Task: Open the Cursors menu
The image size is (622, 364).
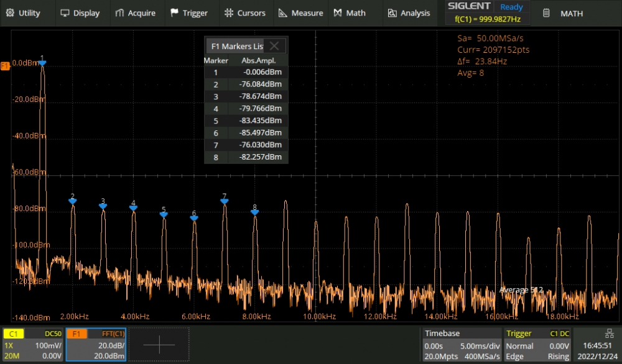Action: click(244, 13)
